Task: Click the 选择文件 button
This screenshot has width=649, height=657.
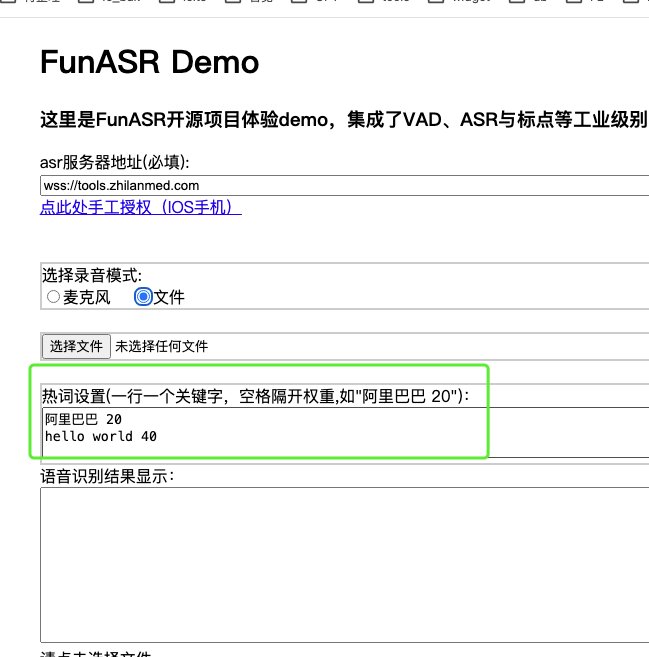Action: pos(76,347)
